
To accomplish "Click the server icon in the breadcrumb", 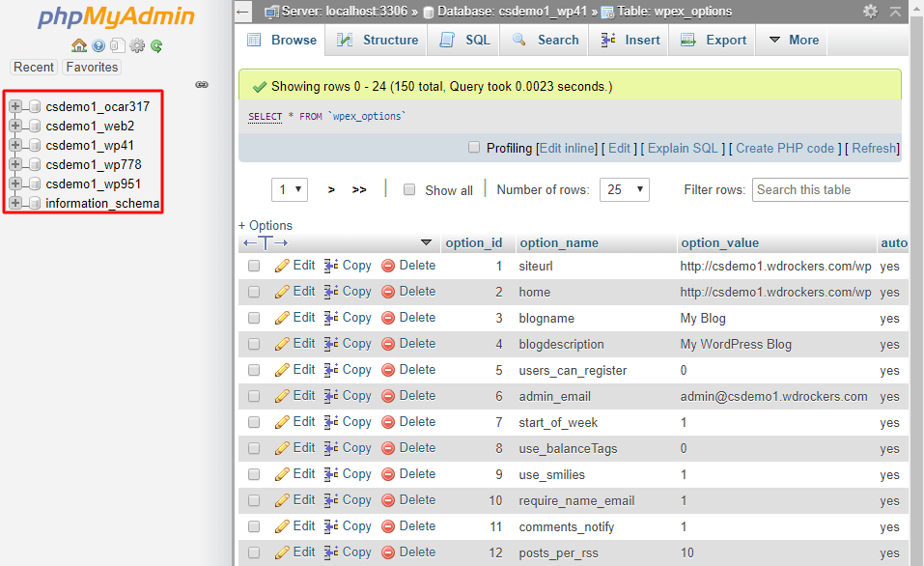I will pos(271,12).
